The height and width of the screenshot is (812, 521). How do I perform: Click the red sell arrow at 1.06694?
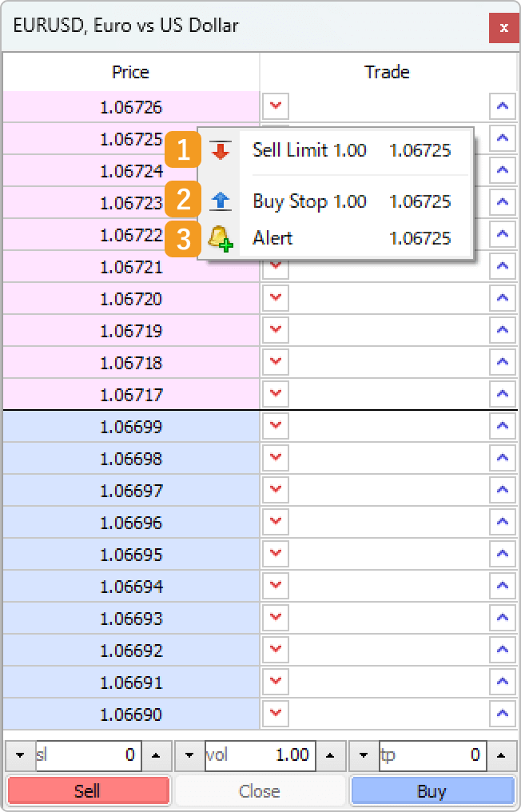pyautogui.click(x=276, y=586)
